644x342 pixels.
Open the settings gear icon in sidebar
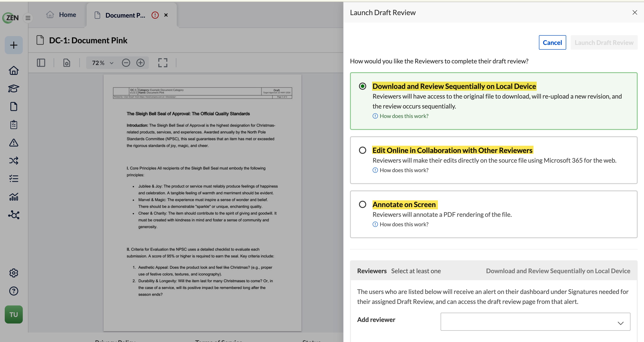point(14,273)
